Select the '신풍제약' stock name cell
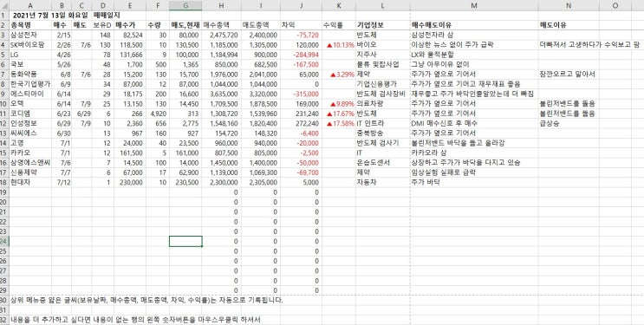Image resolution: width=644 pixels, height=325 pixels. tap(30, 172)
